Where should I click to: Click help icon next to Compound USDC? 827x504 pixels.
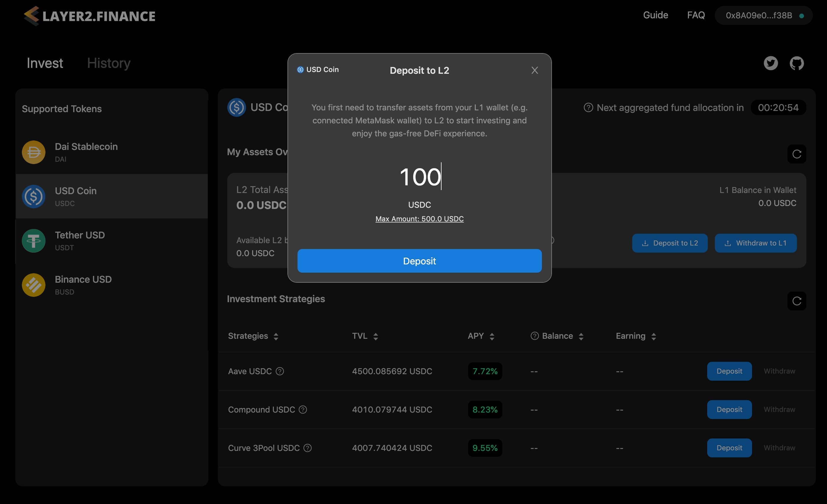coord(303,409)
